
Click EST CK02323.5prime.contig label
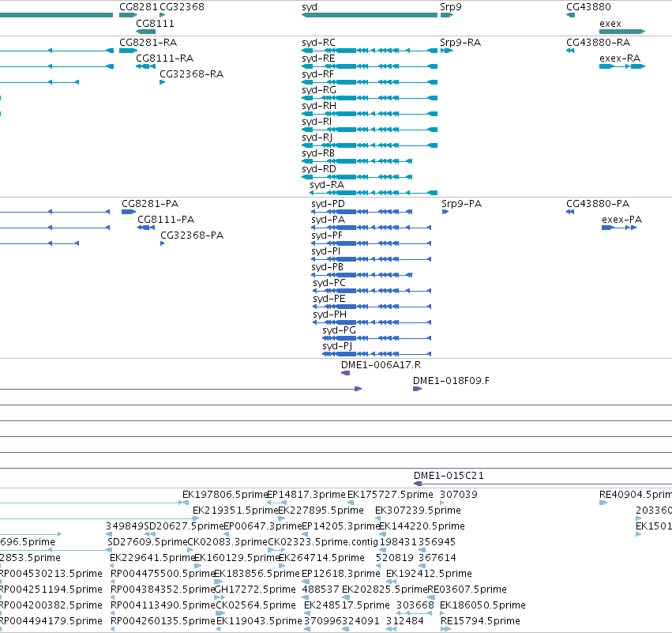323,542
